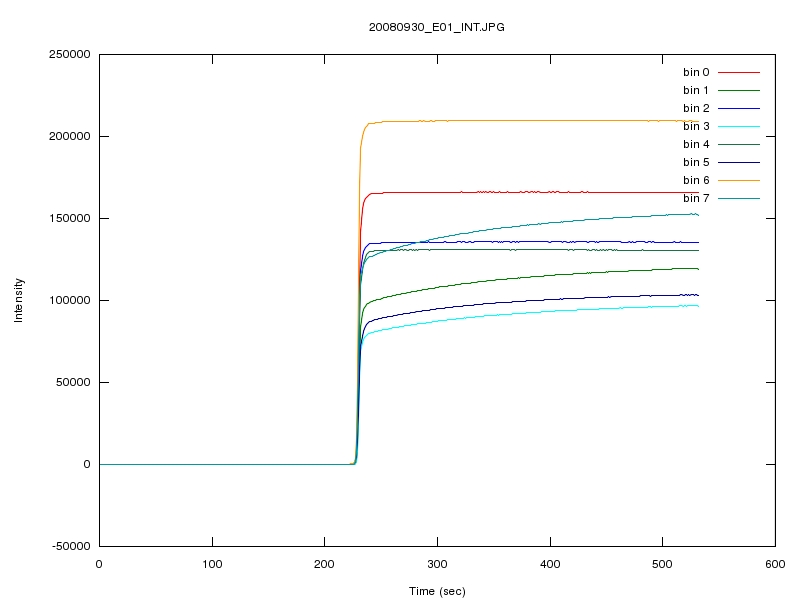
Task: Select the 'bin 5' legend label
Action: point(696,162)
